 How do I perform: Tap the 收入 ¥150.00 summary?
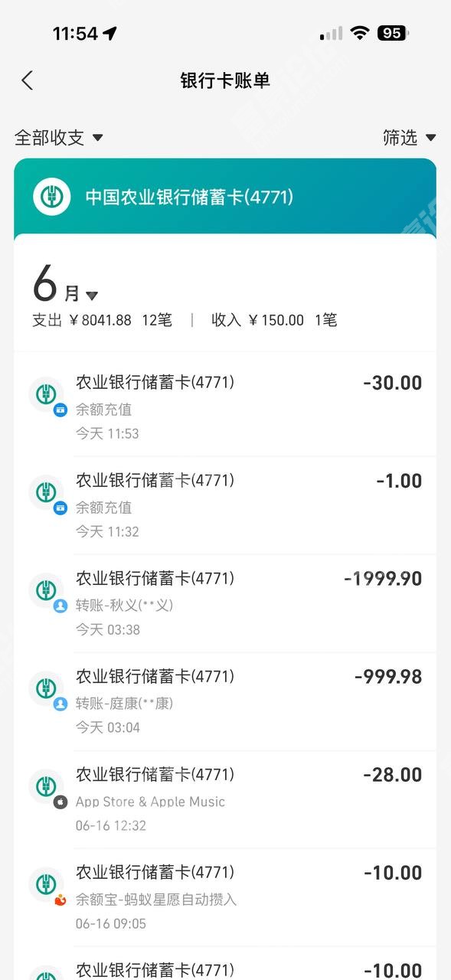tap(274, 320)
